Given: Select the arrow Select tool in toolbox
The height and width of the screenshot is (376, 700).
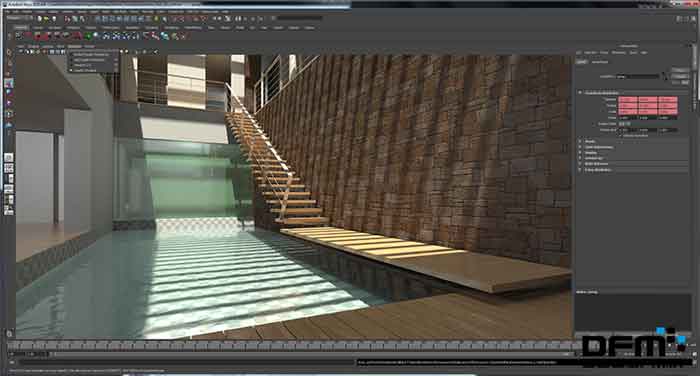Looking at the screenshot, I should (x=9, y=53).
